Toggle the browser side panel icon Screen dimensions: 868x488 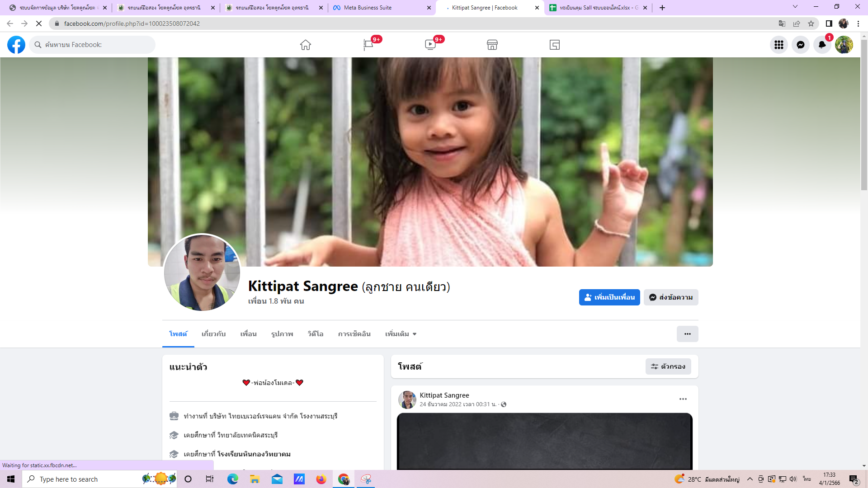829,23
